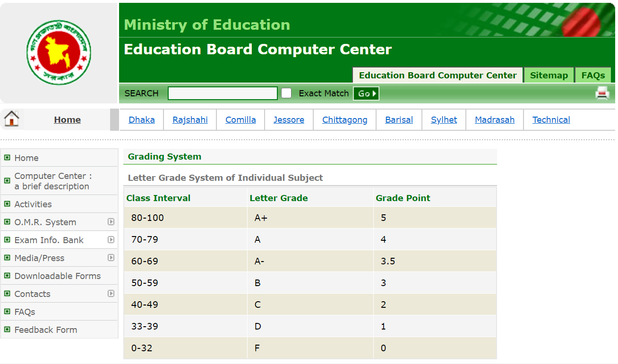
Task: Select Home in the sidebar menu
Action: click(59, 158)
